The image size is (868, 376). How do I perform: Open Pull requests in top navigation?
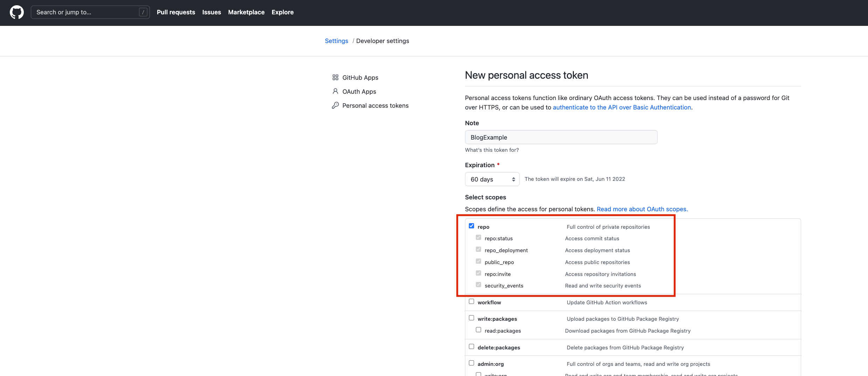176,12
